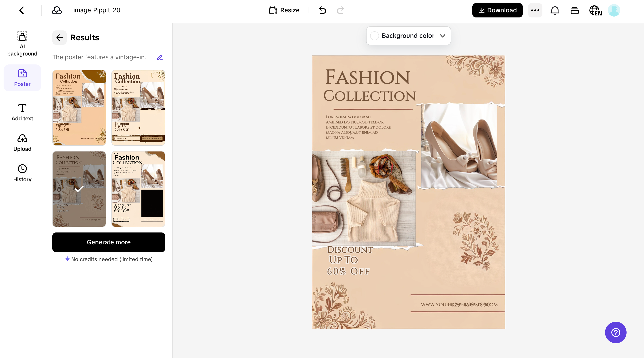Select the second poster result with cream background

coord(138,108)
